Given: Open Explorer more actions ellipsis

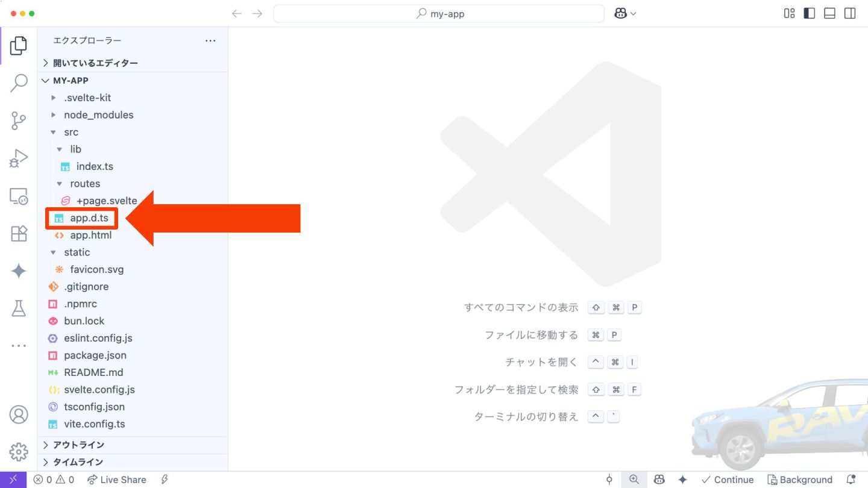Looking at the screenshot, I should [210, 41].
